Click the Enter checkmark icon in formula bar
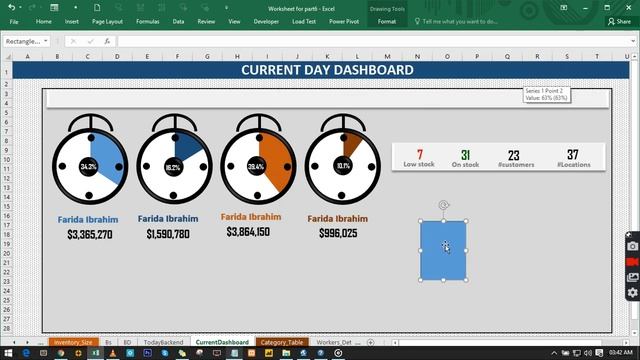 click(x=90, y=41)
